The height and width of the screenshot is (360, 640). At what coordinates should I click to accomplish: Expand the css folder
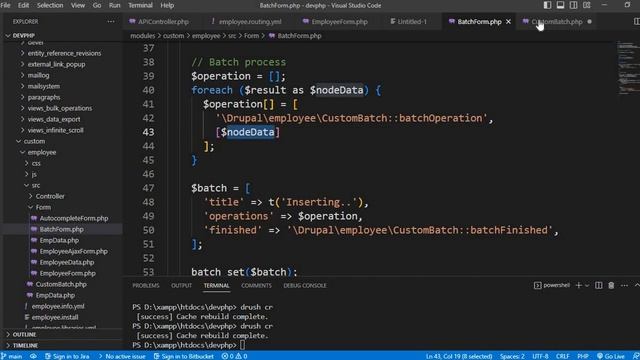click(x=36, y=163)
